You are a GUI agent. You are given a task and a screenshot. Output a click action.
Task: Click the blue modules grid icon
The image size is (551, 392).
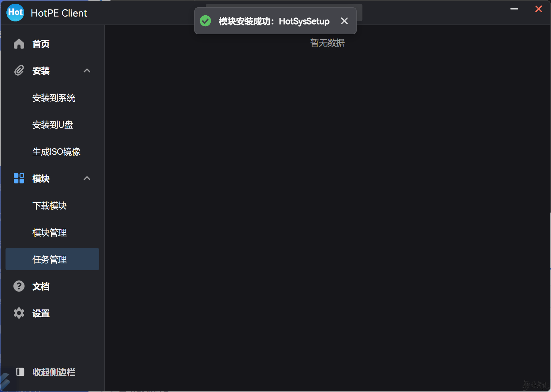(19, 178)
